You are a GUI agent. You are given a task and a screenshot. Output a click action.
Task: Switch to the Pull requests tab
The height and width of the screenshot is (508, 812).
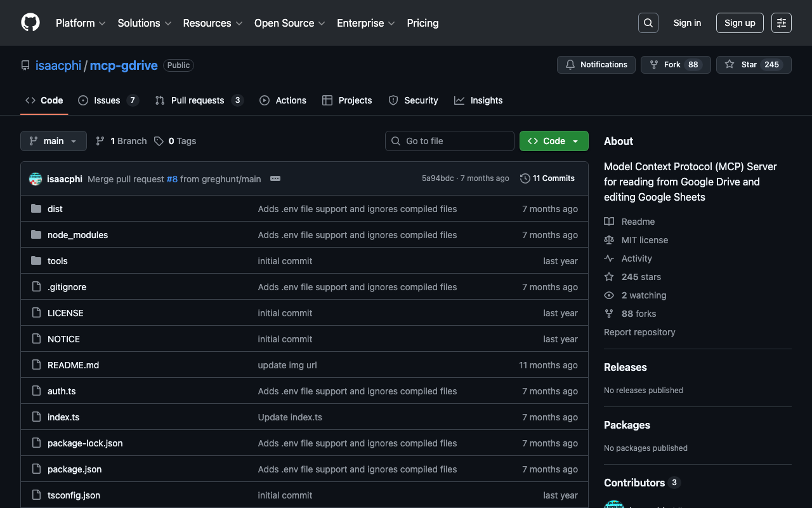[x=197, y=100]
